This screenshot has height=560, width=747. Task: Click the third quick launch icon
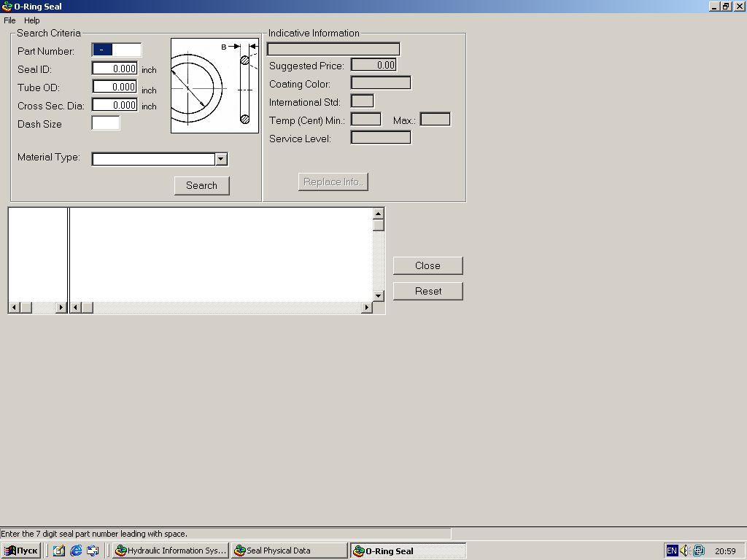(x=93, y=551)
